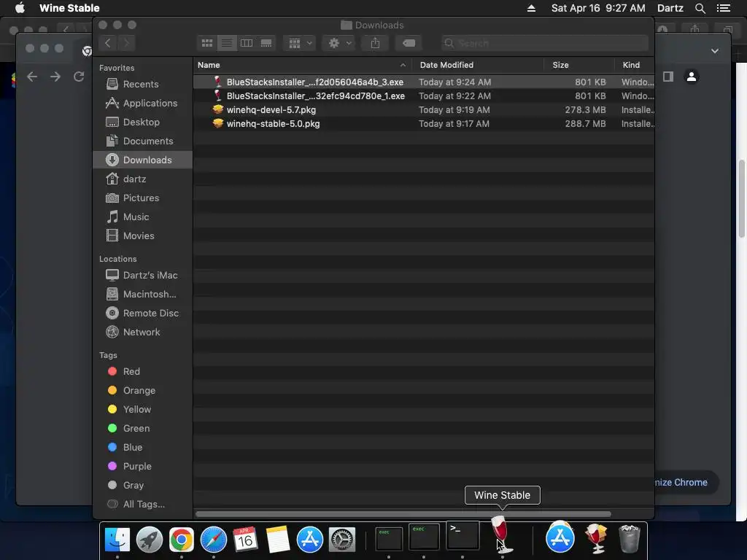Select the Macintosh disk under Locations

coord(141,295)
